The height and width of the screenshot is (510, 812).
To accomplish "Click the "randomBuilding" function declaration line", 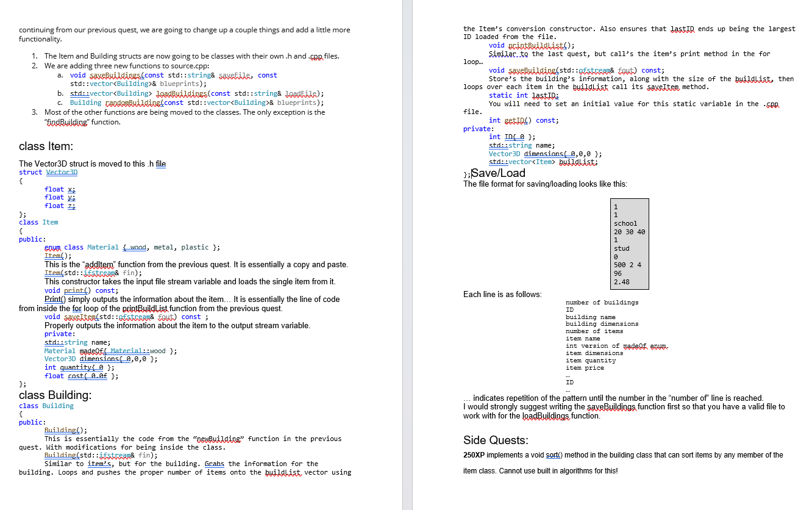I will pos(196,102).
